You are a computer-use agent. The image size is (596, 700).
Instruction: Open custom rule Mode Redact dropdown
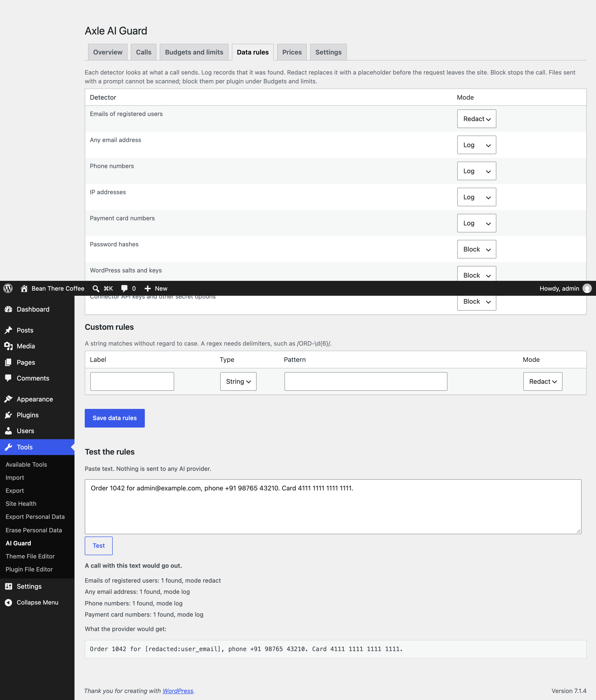[543, 381]
